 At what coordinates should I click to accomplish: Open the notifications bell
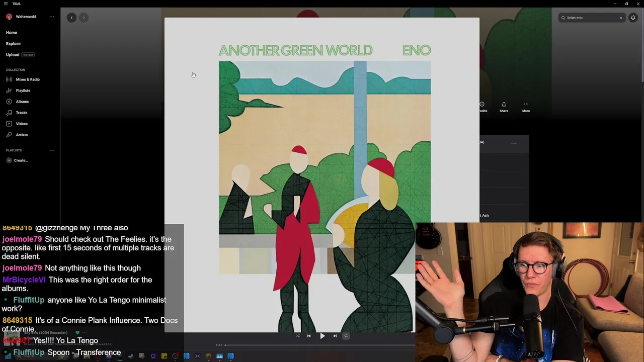633,18
